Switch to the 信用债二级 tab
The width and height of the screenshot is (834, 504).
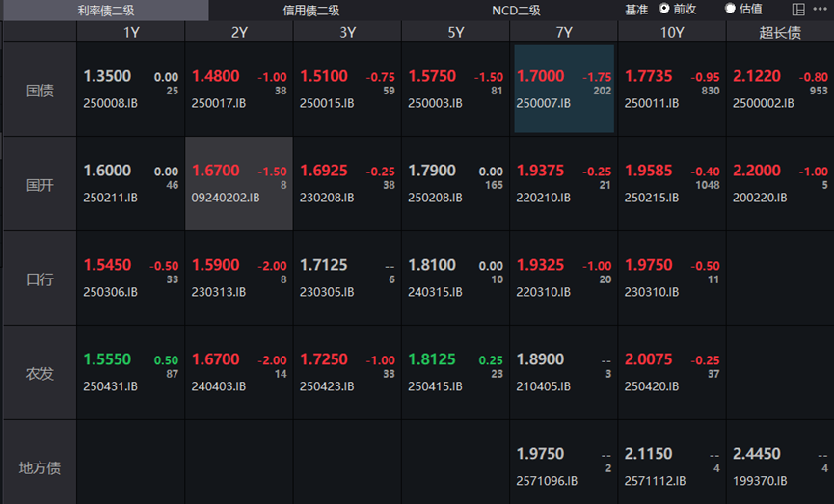(x=310, y=11)
